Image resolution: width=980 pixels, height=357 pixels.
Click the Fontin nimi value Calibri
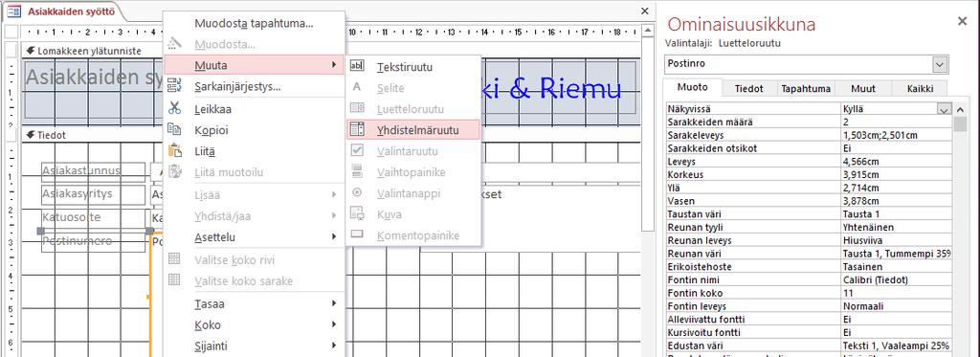896,279
